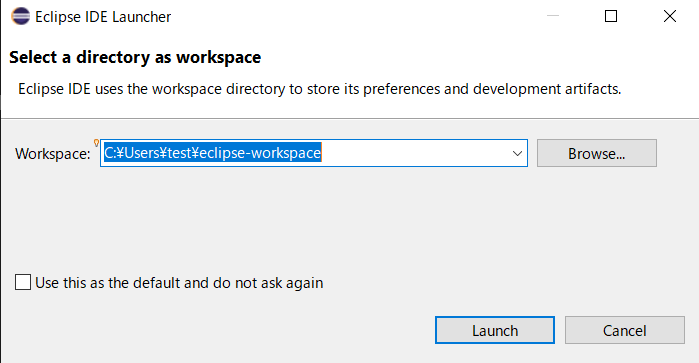Close the Eclipse IDE Launcher dialog
The image size is (699, 363).
pos(670,16)
